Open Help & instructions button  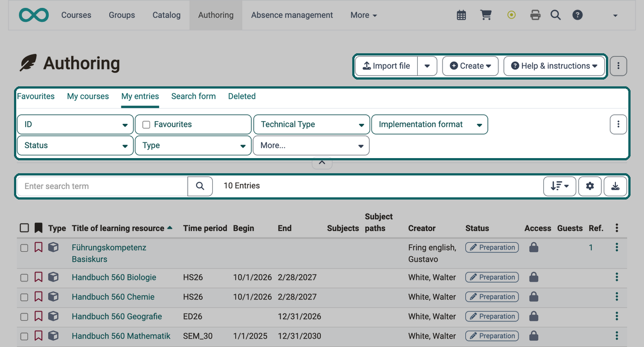pyautogui.click(x=554, y=66)
